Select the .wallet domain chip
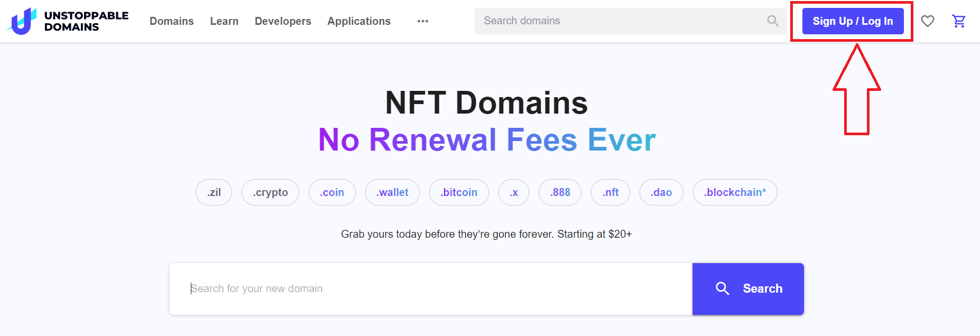The width and height of the screenshot is (980, 336). [x=392, y=192]
